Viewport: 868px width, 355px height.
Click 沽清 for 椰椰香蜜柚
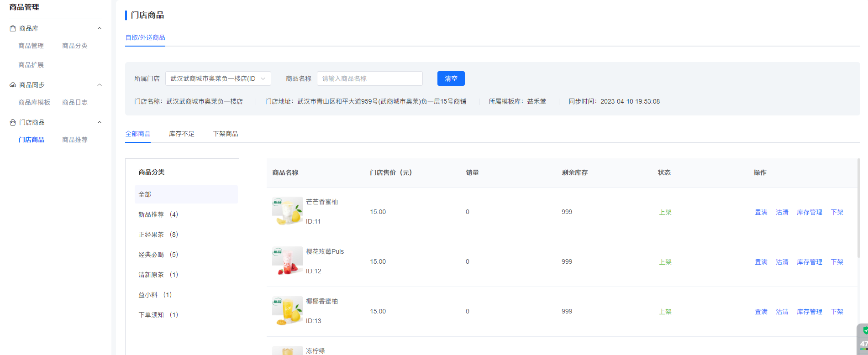tap(782, 312)
